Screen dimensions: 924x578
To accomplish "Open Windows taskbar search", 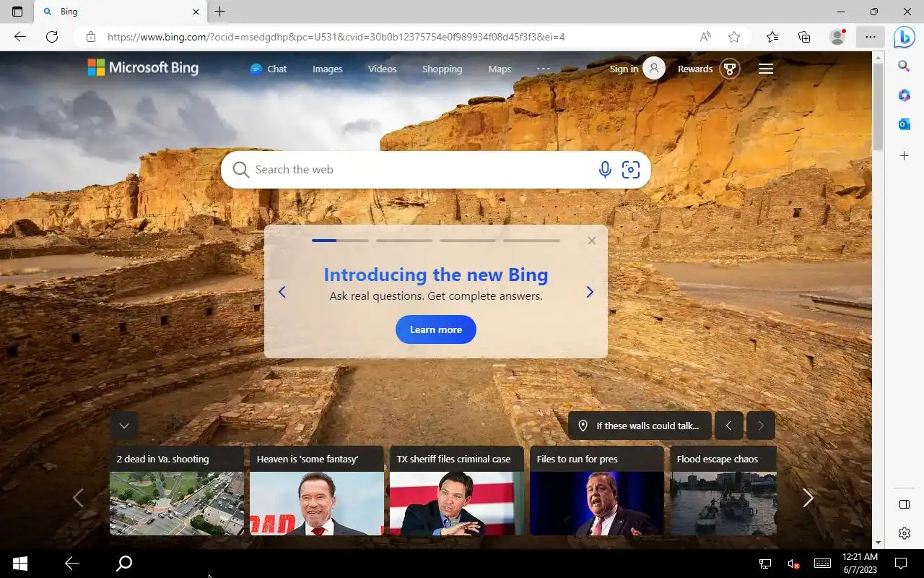I will 124,564.
